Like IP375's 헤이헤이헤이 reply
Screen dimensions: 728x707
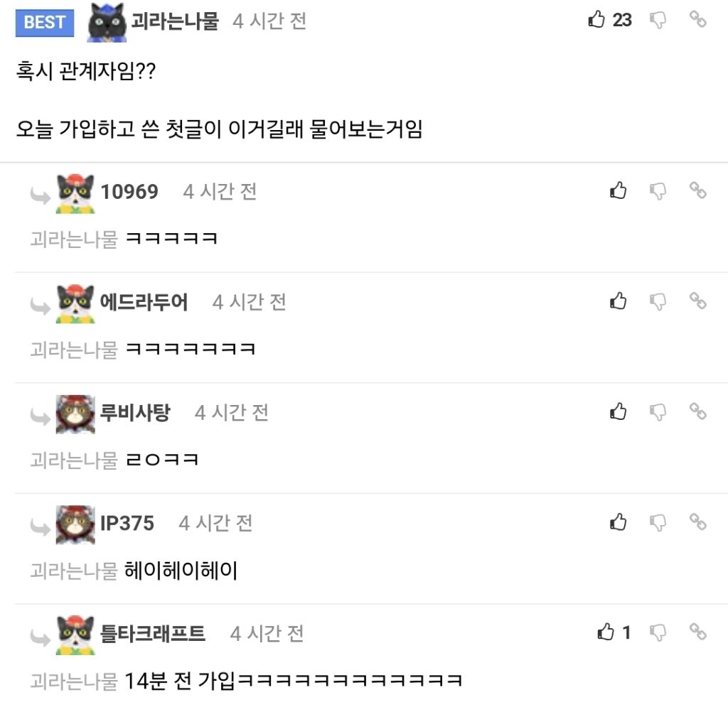point(618,522)
